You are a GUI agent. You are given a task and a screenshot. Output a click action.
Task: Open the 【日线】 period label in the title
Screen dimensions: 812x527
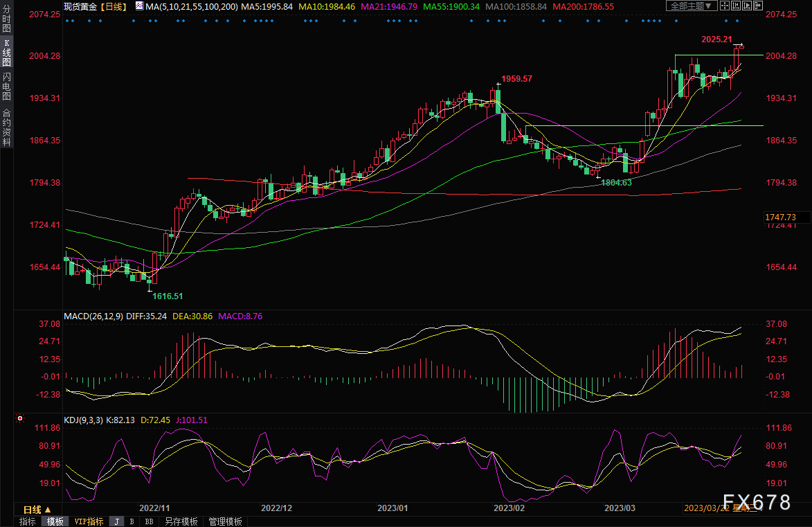(x=112, y=6)
